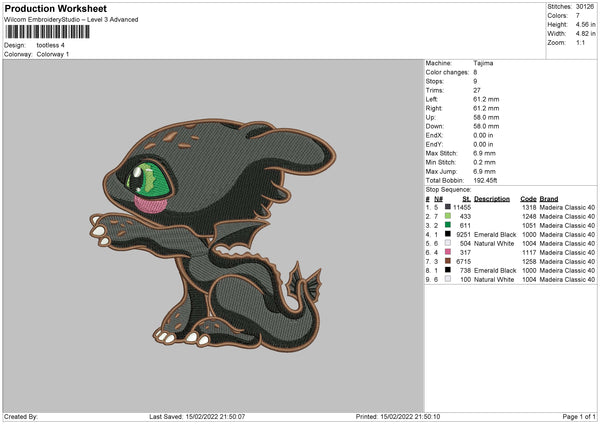Click the pink swatch for code 1117
The height and width of the screenshot is (424, 600).
pyautogui.click(x=448, y=252)
